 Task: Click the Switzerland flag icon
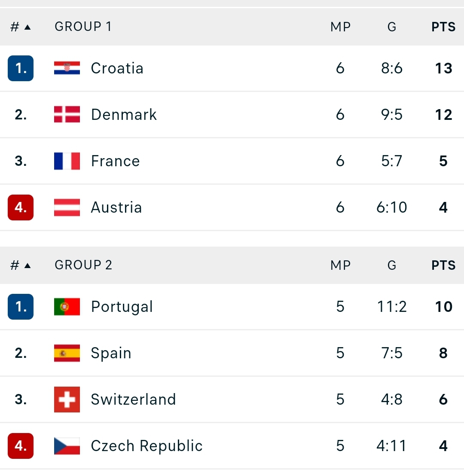[x=67, y=400]
